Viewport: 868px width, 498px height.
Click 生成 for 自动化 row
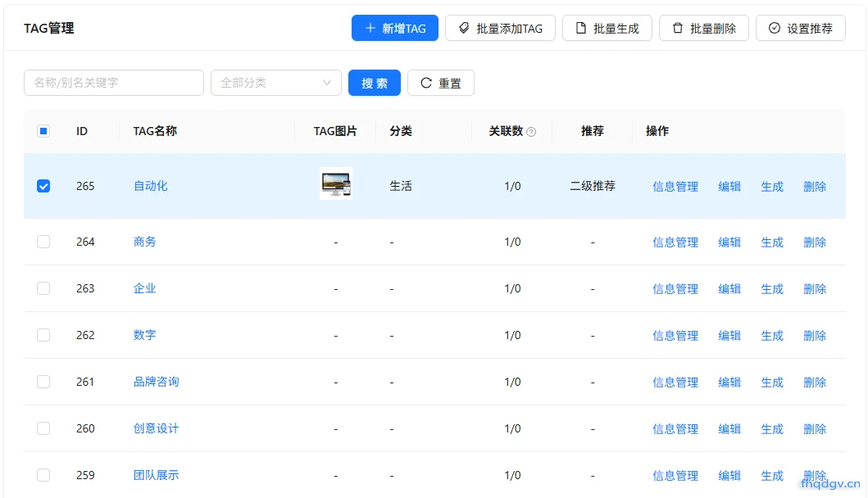tap(772, 187)
